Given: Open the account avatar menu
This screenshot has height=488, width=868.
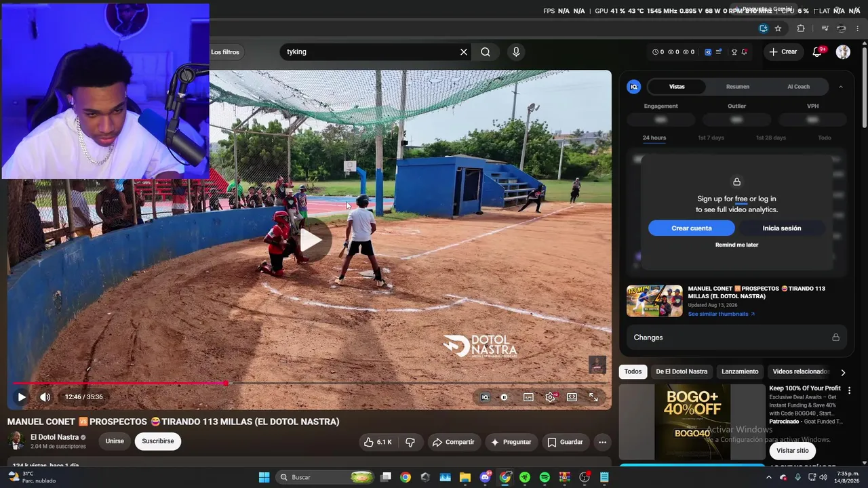Looking at the screenshot, I should 843,52.
